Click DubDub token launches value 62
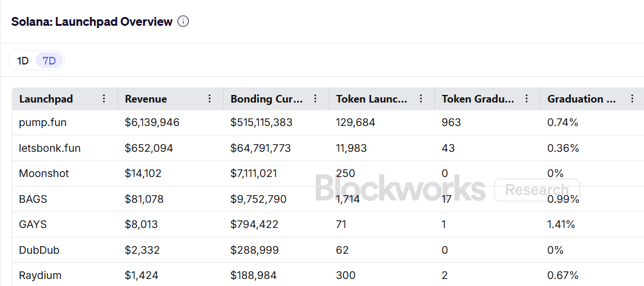 click(x=342, y=250)
